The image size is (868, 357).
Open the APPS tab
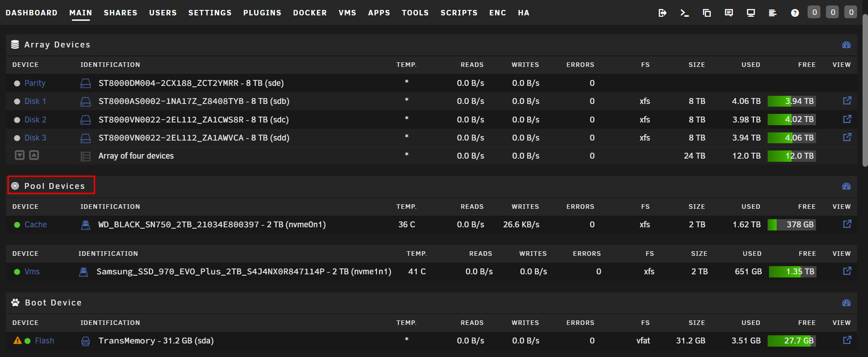[x=379, y=13]
